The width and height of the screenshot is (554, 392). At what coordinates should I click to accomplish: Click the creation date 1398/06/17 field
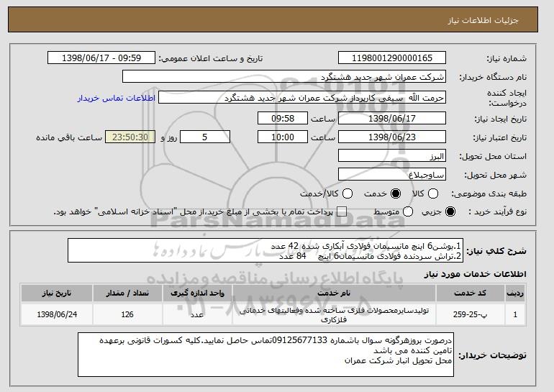tap(392, 118)
